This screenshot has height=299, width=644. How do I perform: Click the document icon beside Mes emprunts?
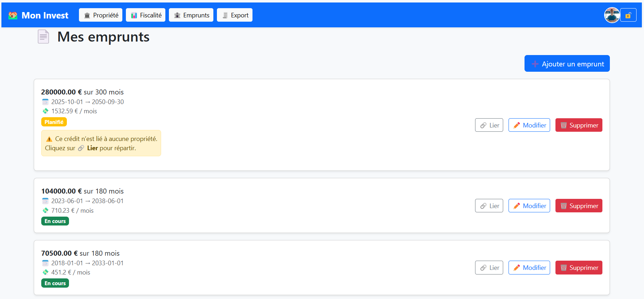point(43,37)
